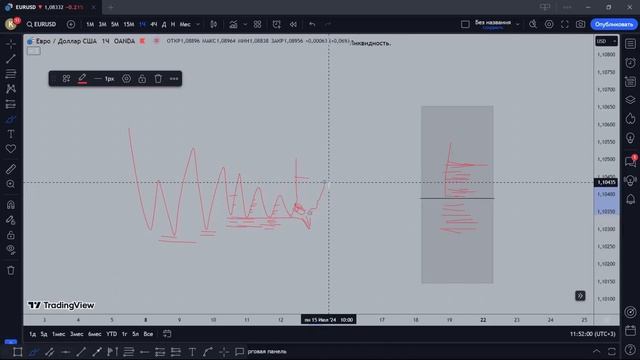Activate the zoom-in magnifier tool
This screenshot has width=640, height=360.
[x=11, y=184]
